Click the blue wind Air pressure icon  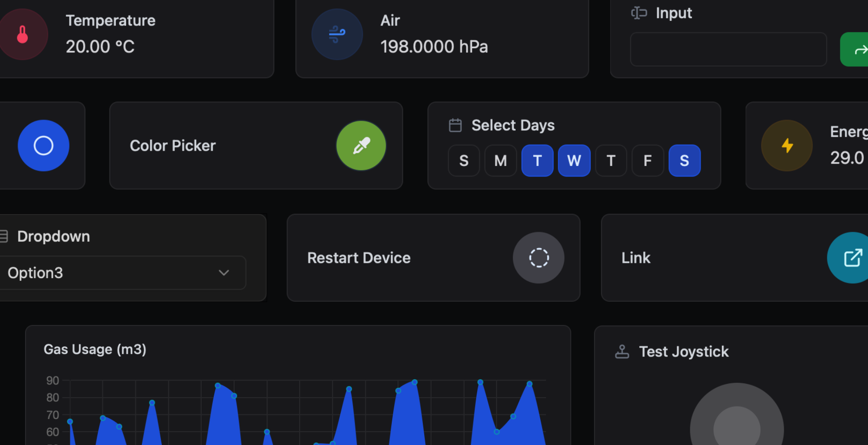point(337,35)
